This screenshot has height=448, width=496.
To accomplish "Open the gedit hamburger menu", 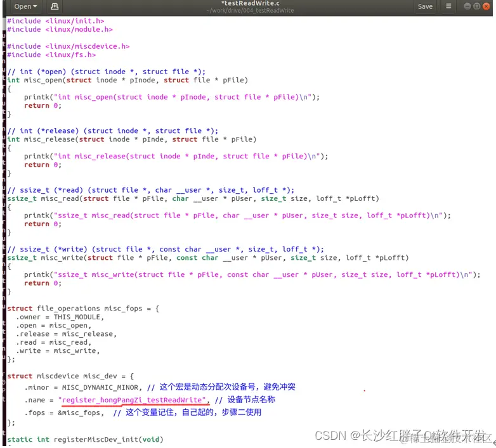I will point(448,6).
